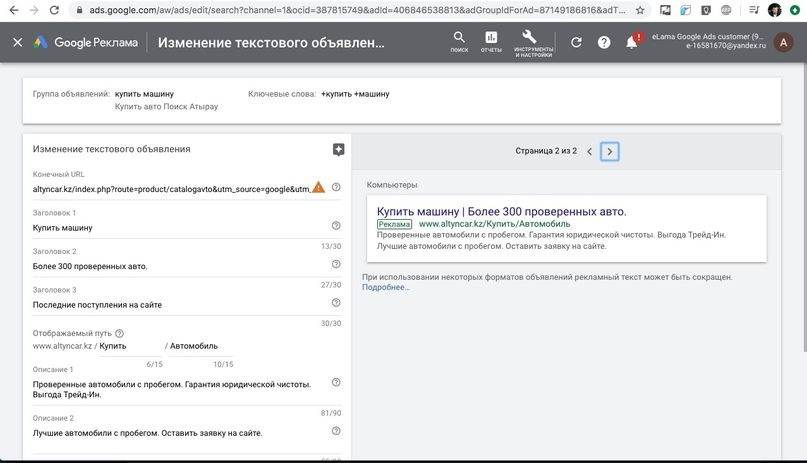Click ad preview headline 'Купить машину | Более 300'
The width and height of the screenshot is (807, 463).
coord(501,211)
